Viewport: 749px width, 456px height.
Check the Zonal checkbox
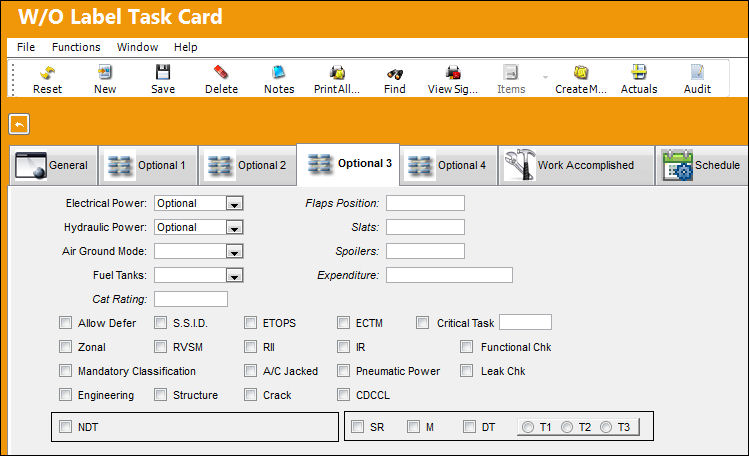65,347
